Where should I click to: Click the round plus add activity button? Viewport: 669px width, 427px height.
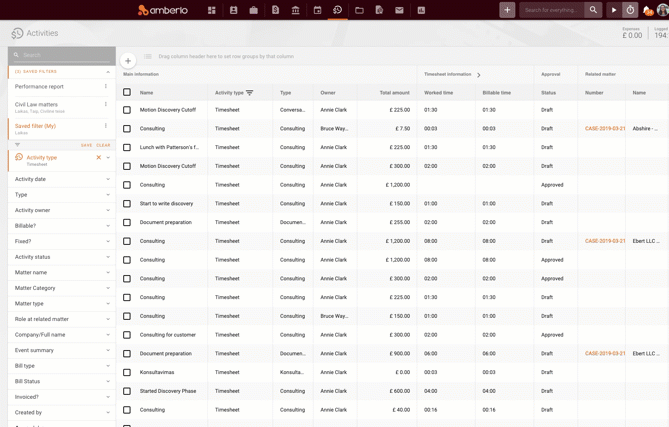[x=128, y=61]
